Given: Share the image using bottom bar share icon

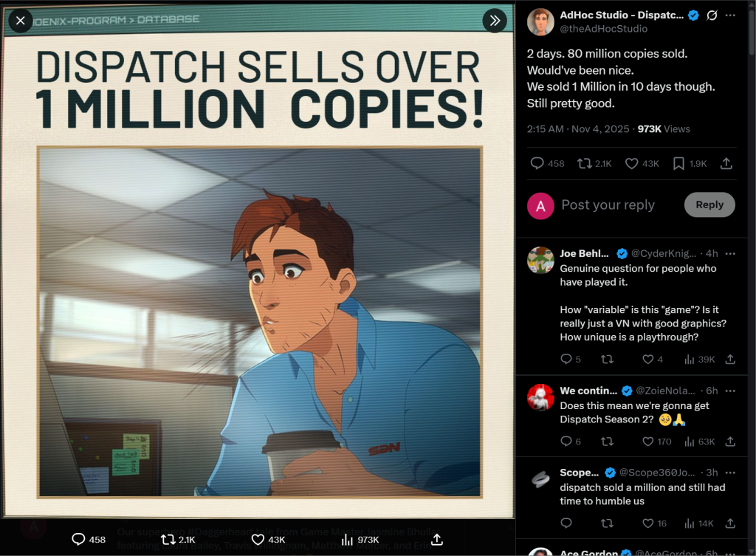Looking at the screenshot, I should point(437,540).
